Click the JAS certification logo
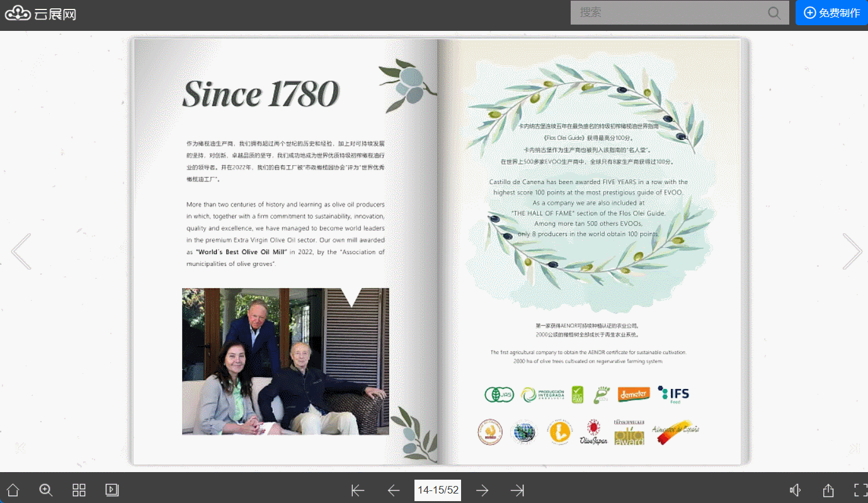The height and width of the screenshot is (503, 868). pyautogui.click(x=500, y=395)
